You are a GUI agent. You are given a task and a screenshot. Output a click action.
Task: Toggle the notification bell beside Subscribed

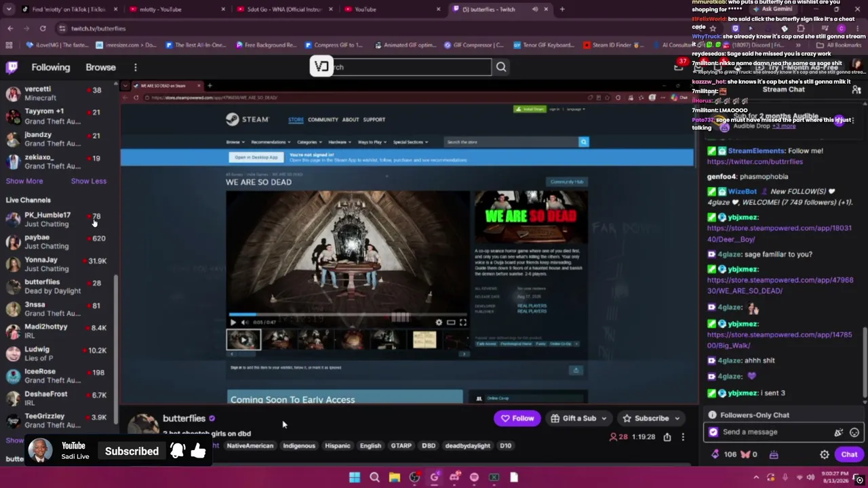tap(178, 451)
